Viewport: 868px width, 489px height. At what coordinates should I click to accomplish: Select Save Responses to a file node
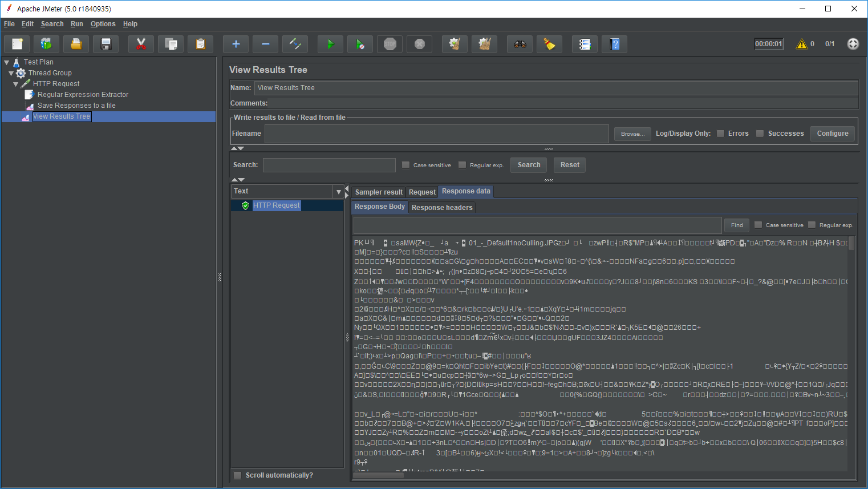pos(76,106)
